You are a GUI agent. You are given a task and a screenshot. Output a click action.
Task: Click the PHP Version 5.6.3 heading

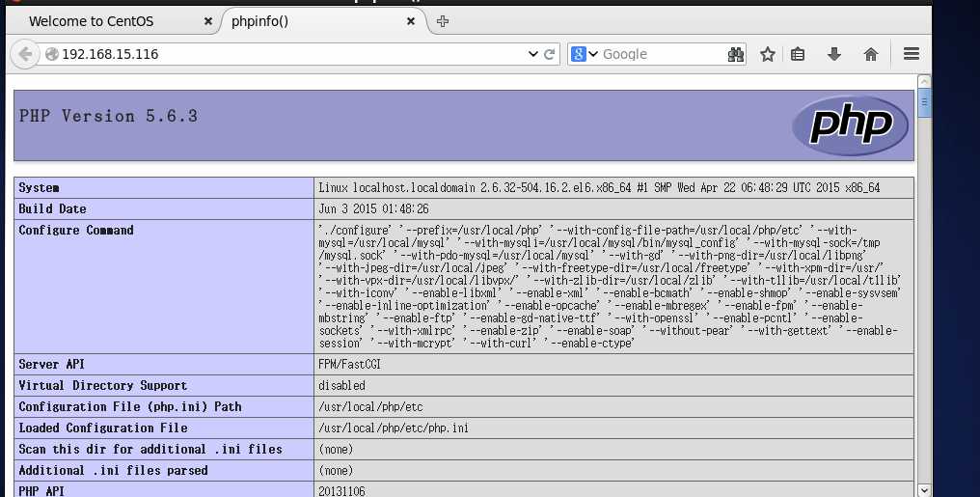(x=108, y=116)
